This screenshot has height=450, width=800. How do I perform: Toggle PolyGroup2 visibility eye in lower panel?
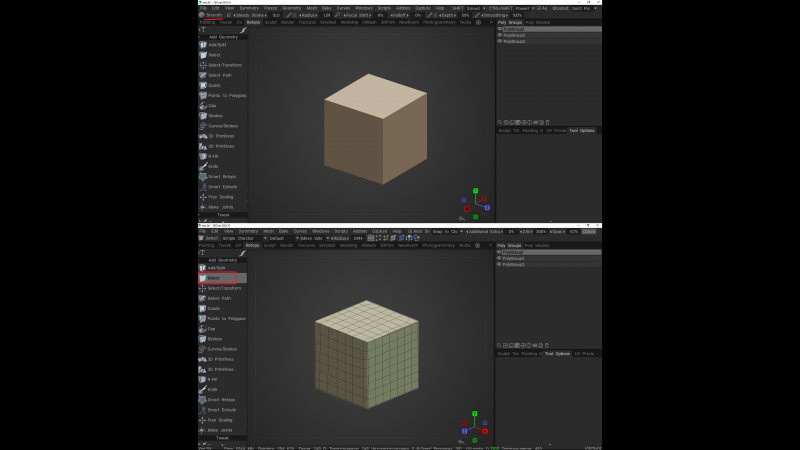[x=500, y=258]
